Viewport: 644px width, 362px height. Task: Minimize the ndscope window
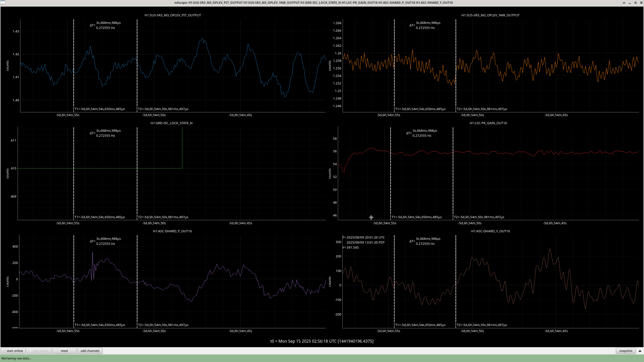coord(630,3)
